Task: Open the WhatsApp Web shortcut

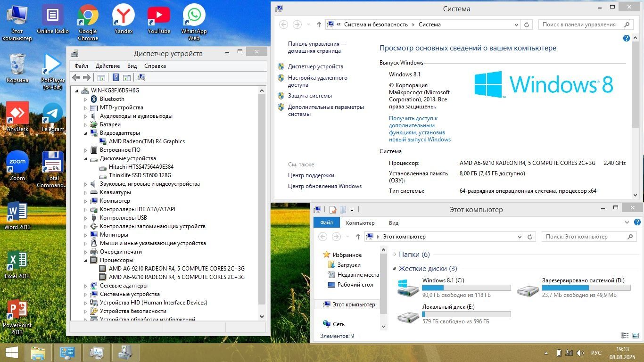Action: [194, 22]
